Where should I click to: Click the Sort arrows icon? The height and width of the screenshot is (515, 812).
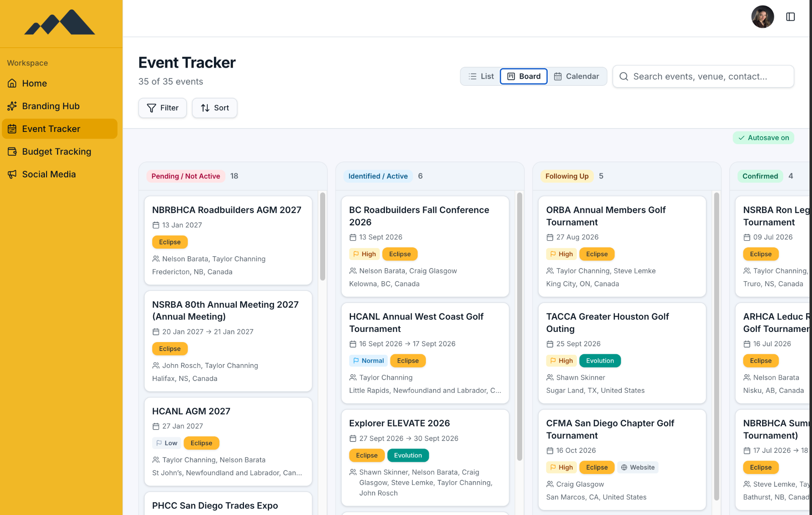tap(205, 108)
